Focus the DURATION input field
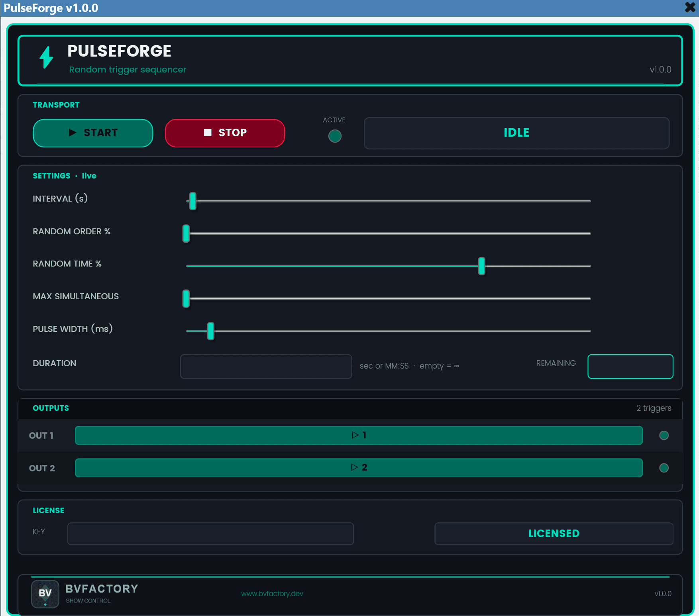 266,367
